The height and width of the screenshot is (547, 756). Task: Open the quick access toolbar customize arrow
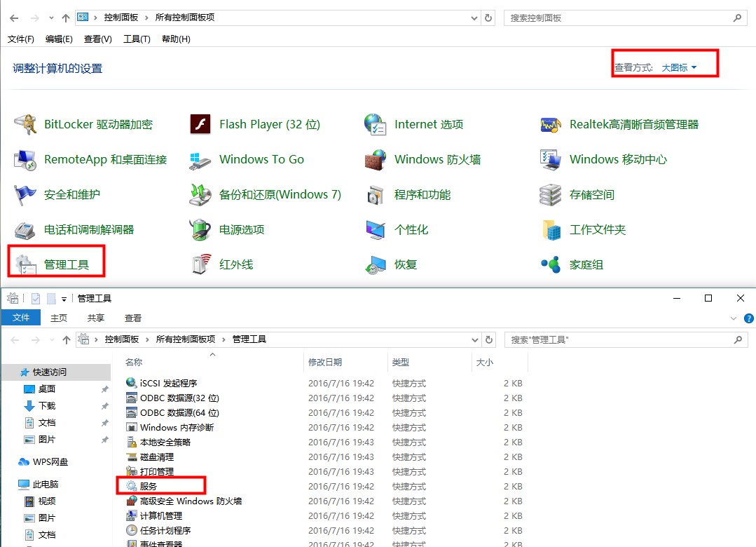tap(64, 299)
